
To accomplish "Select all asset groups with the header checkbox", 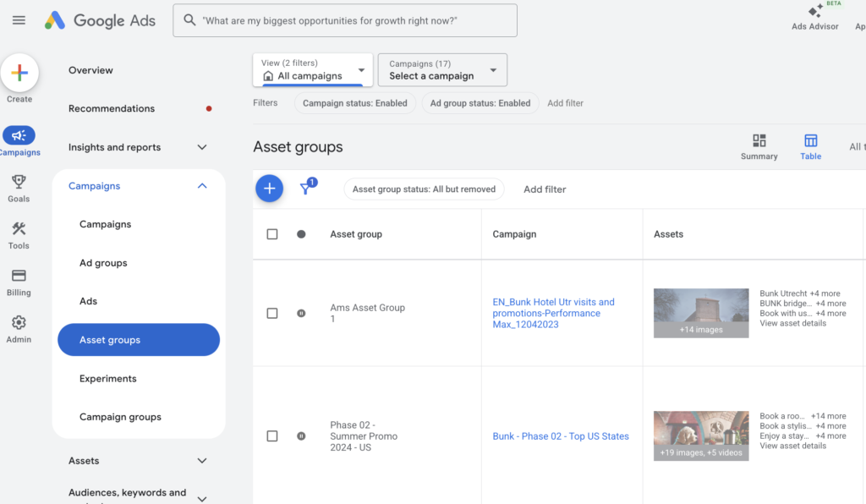I will click(x=272, y=234).
